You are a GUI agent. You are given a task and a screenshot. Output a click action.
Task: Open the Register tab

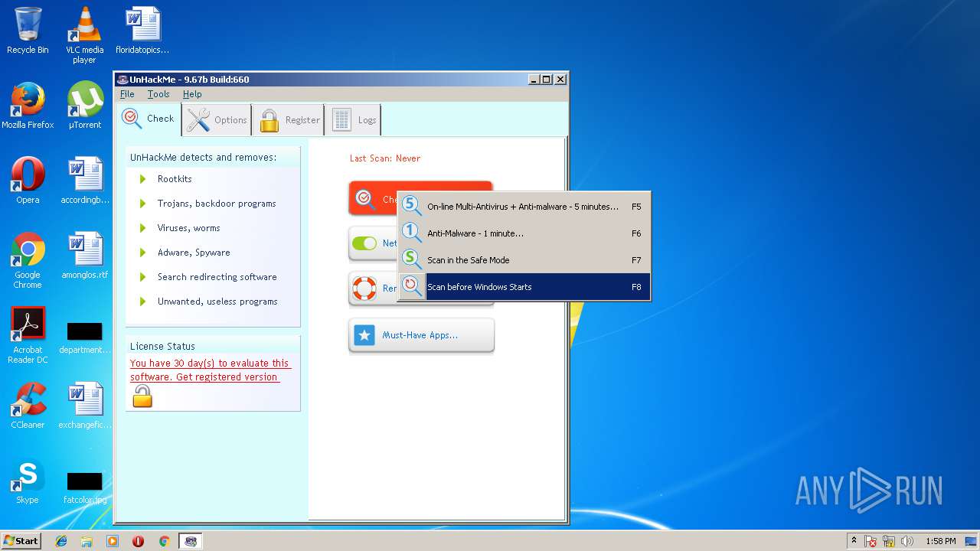[289, 119]
